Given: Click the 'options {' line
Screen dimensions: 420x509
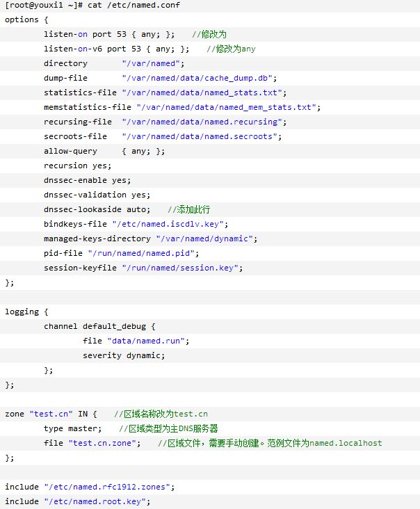Looking at the screenshot, I should pyautogui.click(x=26, y=19).
